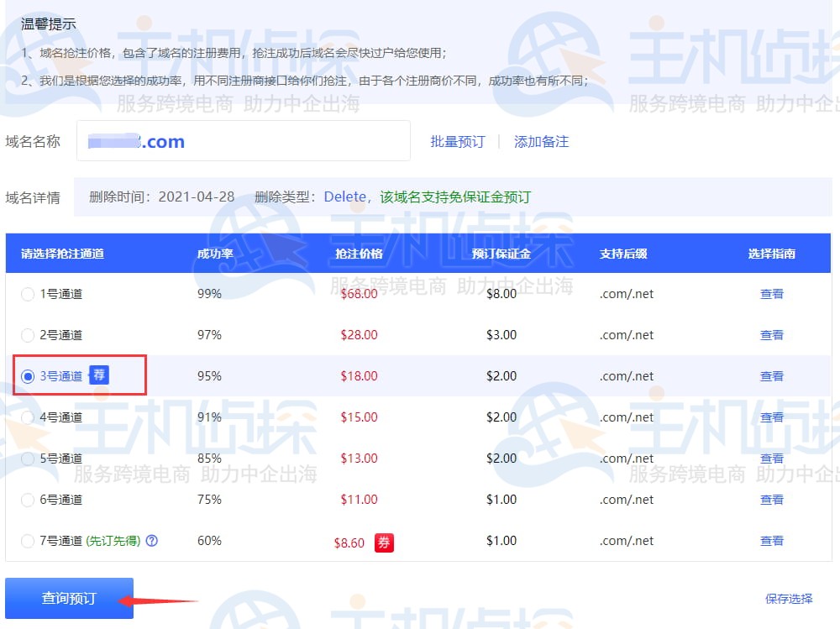Viewport: 840px width, 629px height.
Task: Click the 保存选择 link
Action: 789,599
